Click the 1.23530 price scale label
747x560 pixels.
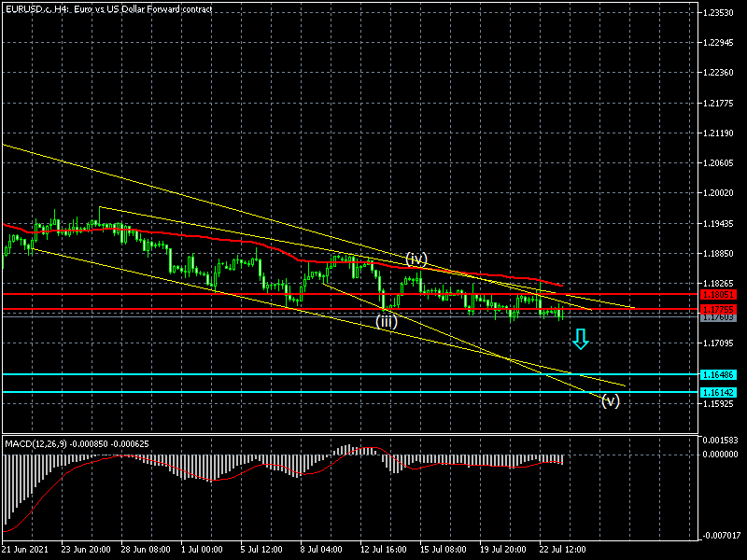pyautogui.click(x=718, y=13)
